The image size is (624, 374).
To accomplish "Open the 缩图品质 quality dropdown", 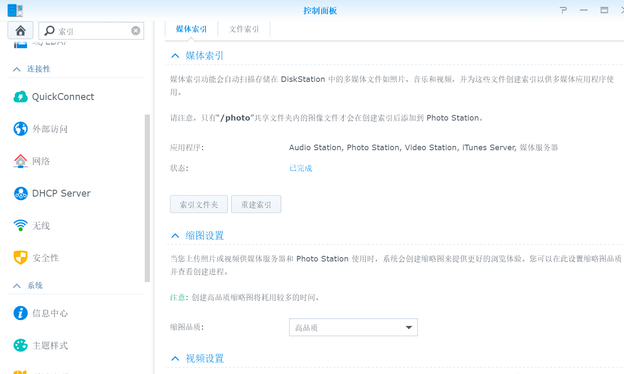I will click(353, 327).
